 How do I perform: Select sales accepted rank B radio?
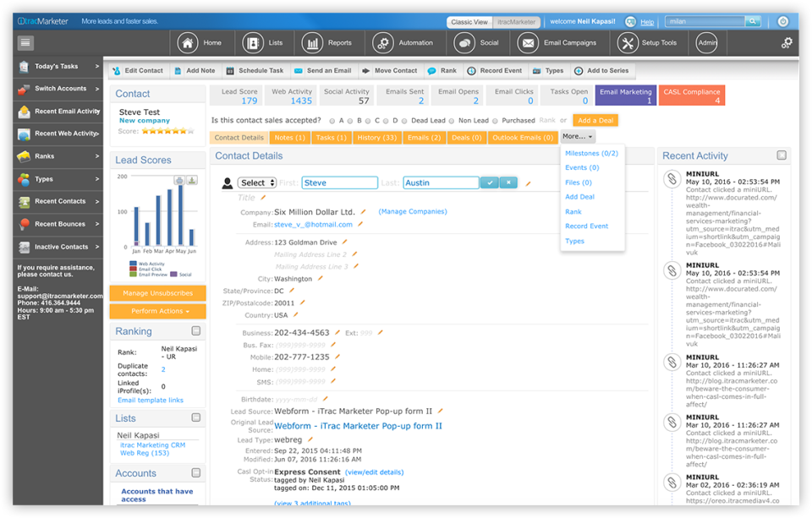coord(350,121)
